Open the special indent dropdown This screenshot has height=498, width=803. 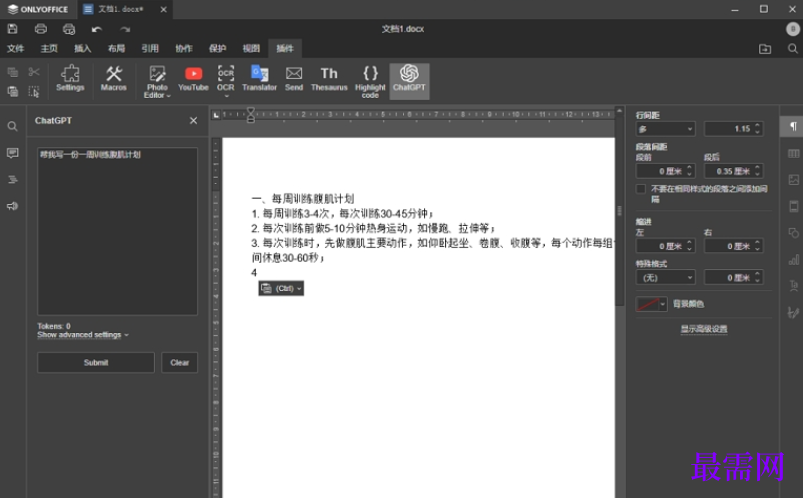pos(665,278)
